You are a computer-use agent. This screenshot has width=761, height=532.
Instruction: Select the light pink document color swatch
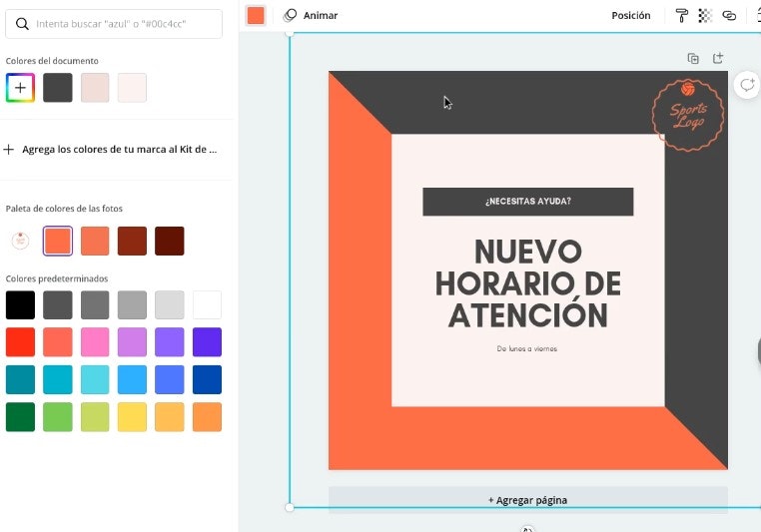point(95,88)
